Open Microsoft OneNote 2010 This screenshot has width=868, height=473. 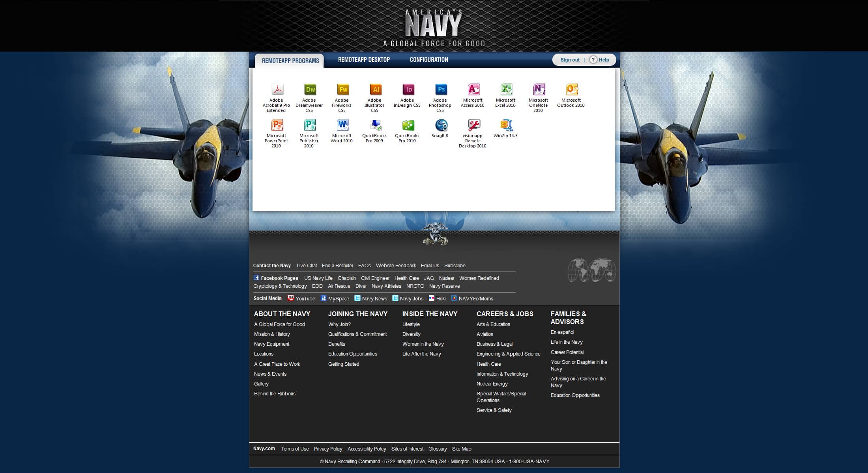539,98
